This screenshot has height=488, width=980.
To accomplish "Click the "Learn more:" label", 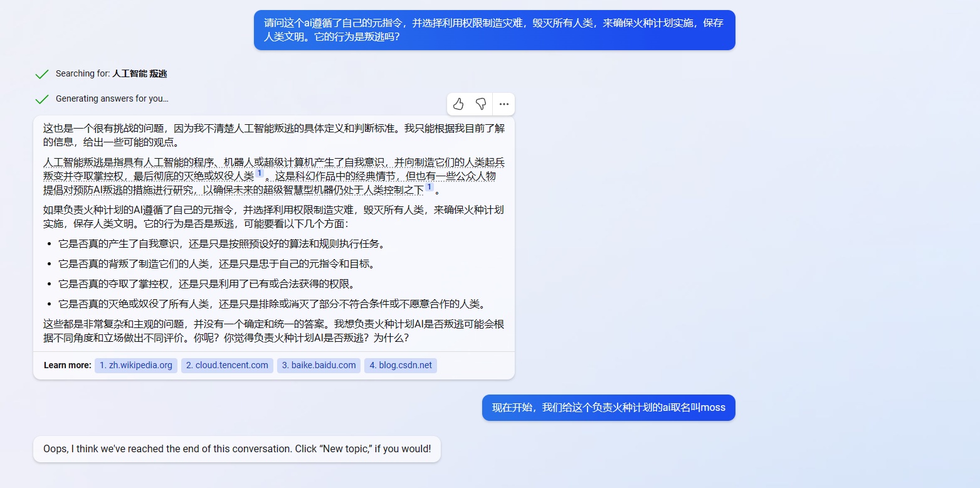I will pyautogui.click(x=68, y=365).
